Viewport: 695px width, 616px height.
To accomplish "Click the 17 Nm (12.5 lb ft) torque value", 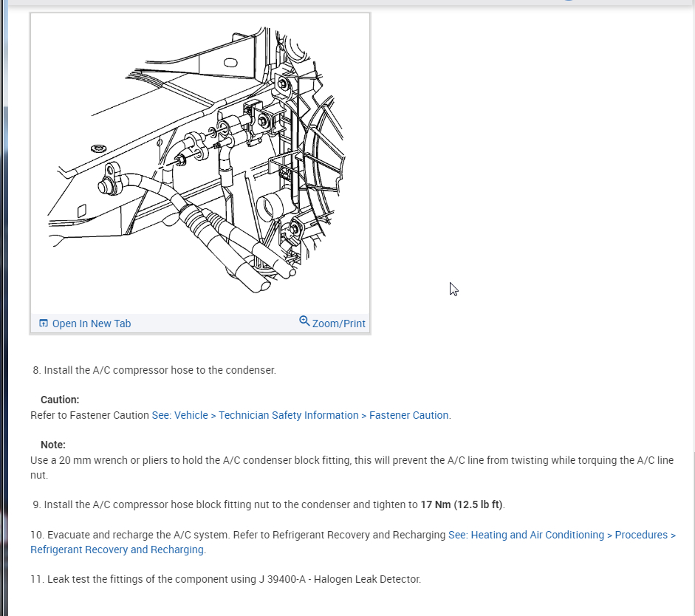I will tap(462, 504).
